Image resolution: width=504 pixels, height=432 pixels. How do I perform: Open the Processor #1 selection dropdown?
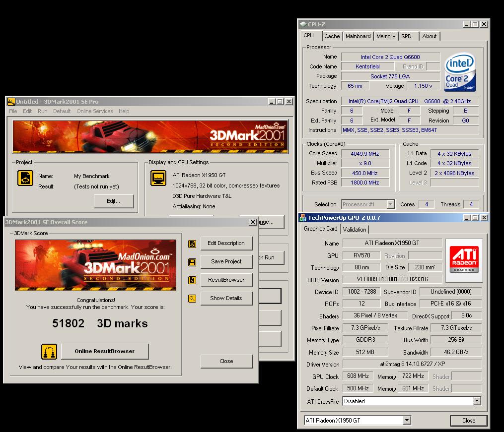pos(390,204)
